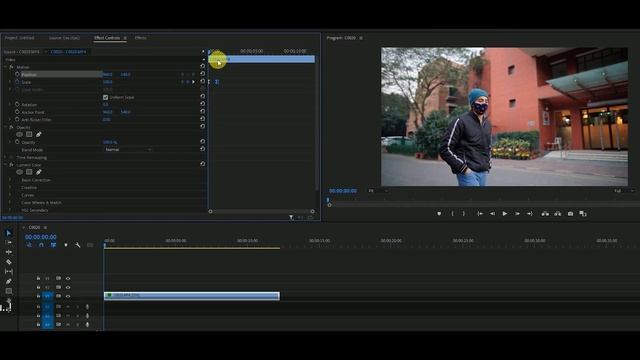Reset the Lumetri Color effect
The height and width of the screenshot is (360, 640).
pos(202,164)
